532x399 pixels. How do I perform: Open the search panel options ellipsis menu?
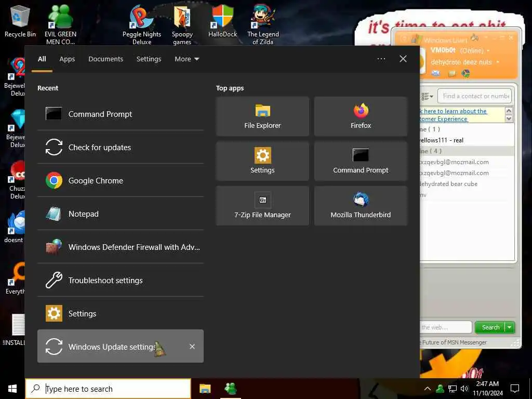[381, 59]
